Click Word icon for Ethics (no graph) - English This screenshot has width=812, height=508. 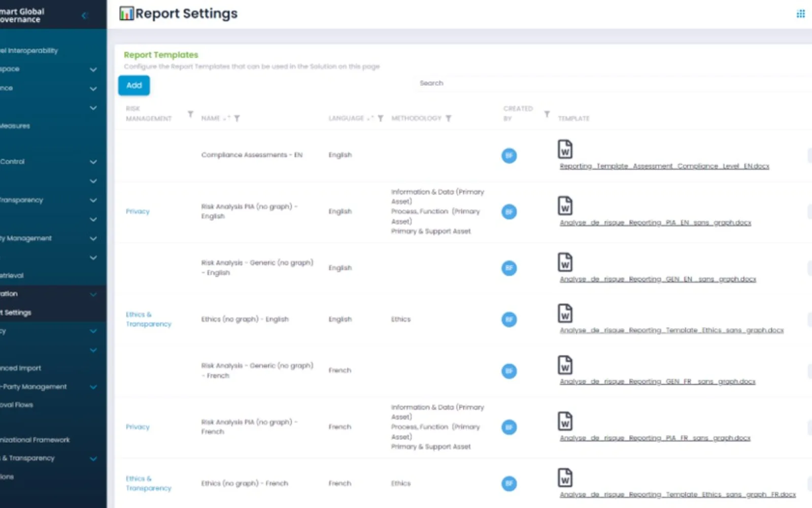(x=565, y=313)
